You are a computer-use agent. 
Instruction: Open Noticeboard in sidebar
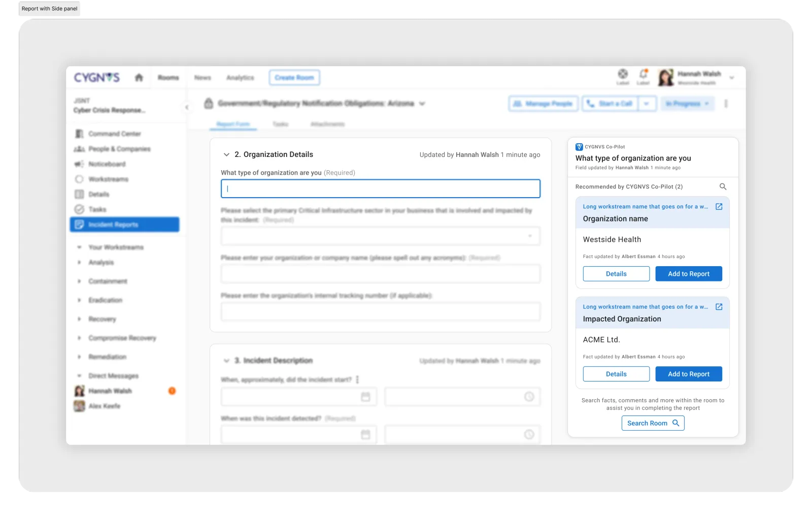point(107,164)
